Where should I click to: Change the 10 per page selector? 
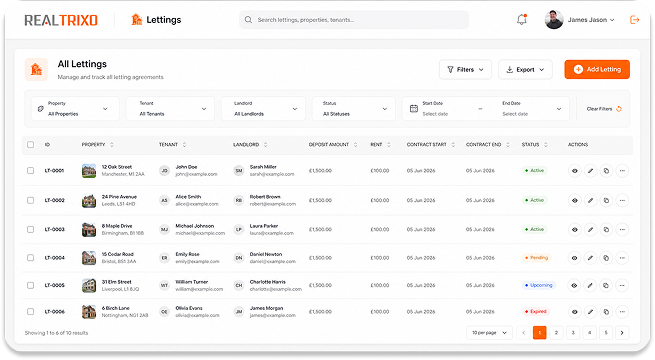(489, 333)
